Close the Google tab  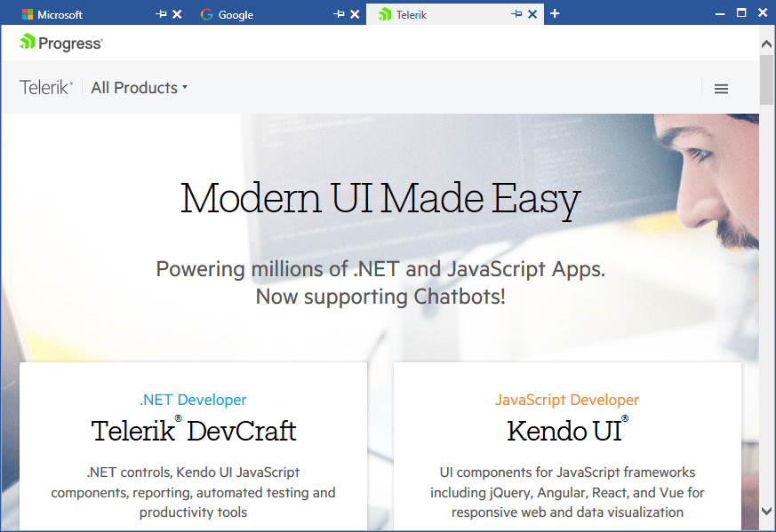coord(355,14)
